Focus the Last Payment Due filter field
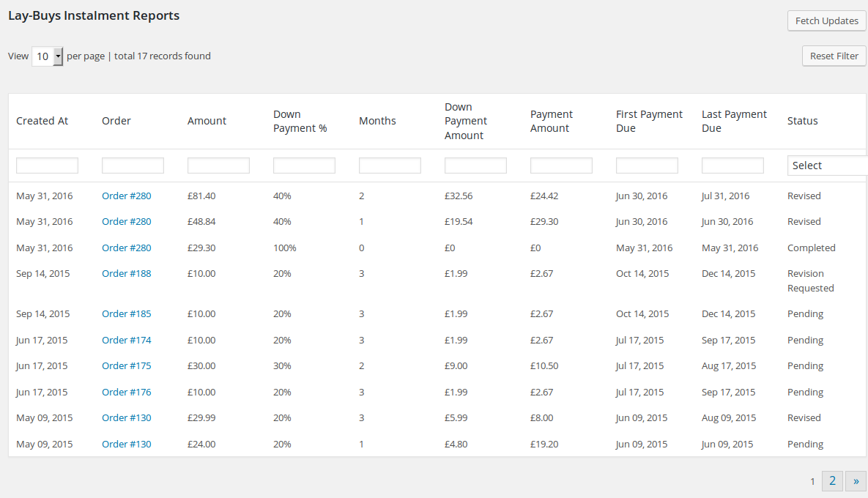The width and height of the screenshot is (868, 498). point(732,166)
